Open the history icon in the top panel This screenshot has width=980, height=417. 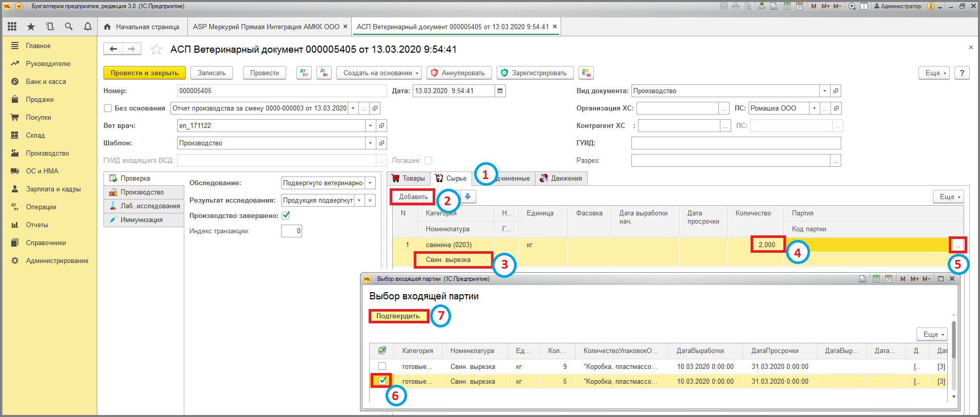(x=50, y=27)
